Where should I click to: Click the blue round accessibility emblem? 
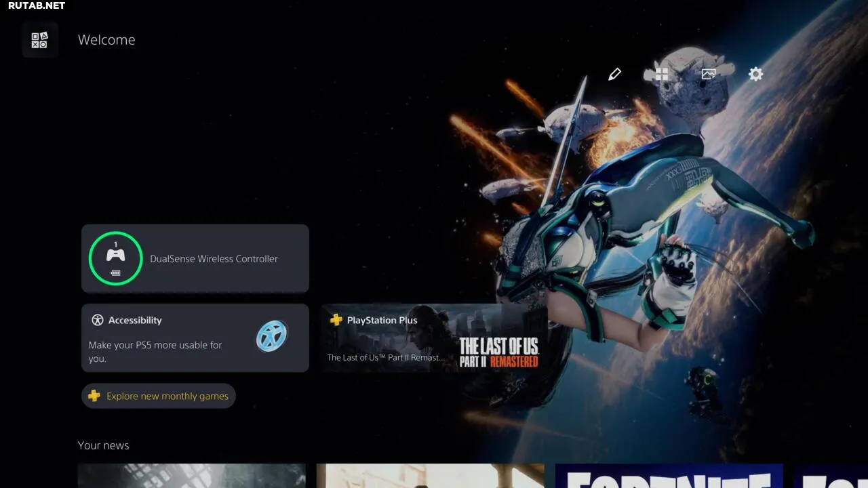(272, 336)
